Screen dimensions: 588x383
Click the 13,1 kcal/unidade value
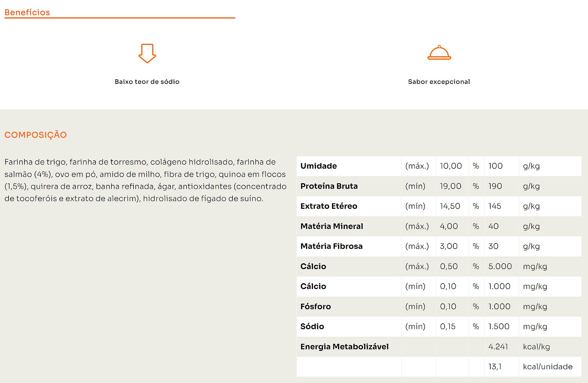[x=495, y=367]
